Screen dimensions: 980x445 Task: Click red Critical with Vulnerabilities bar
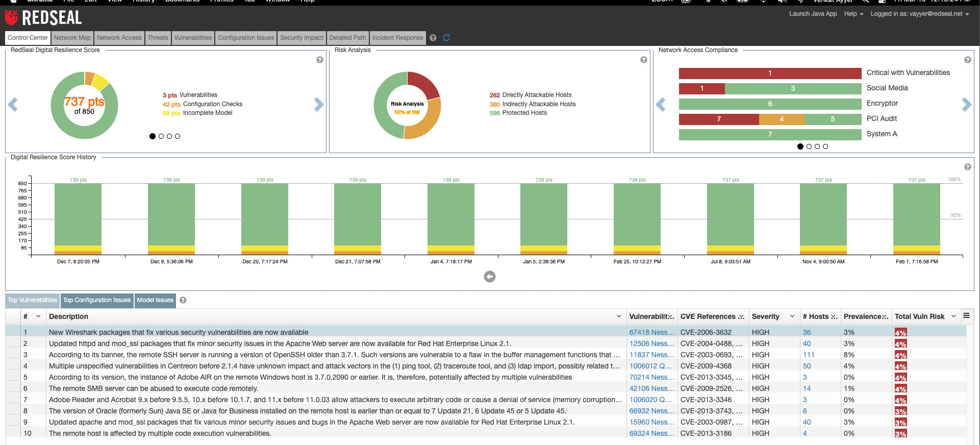coord(770,73)
